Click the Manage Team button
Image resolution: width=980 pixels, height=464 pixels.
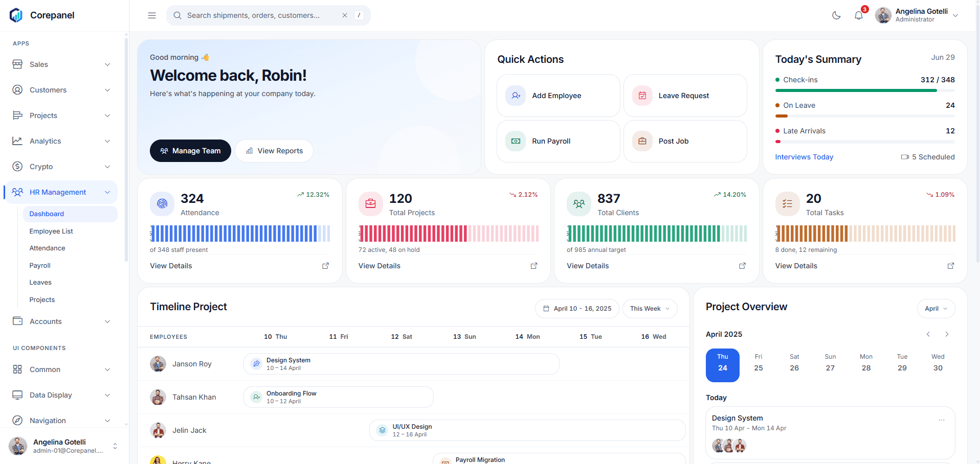click(190, 151)
